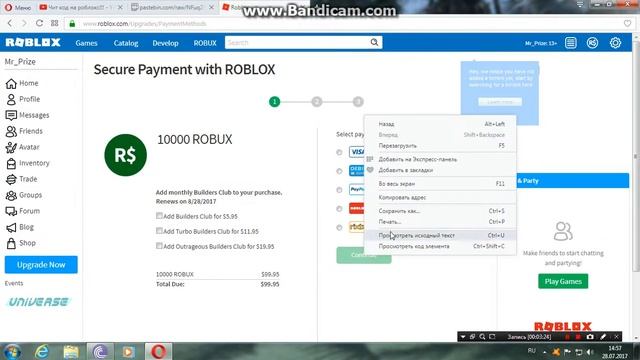The image size is (640, 360).
Task: Click the bookmark heart in address bar
Action: pos(627,23)
